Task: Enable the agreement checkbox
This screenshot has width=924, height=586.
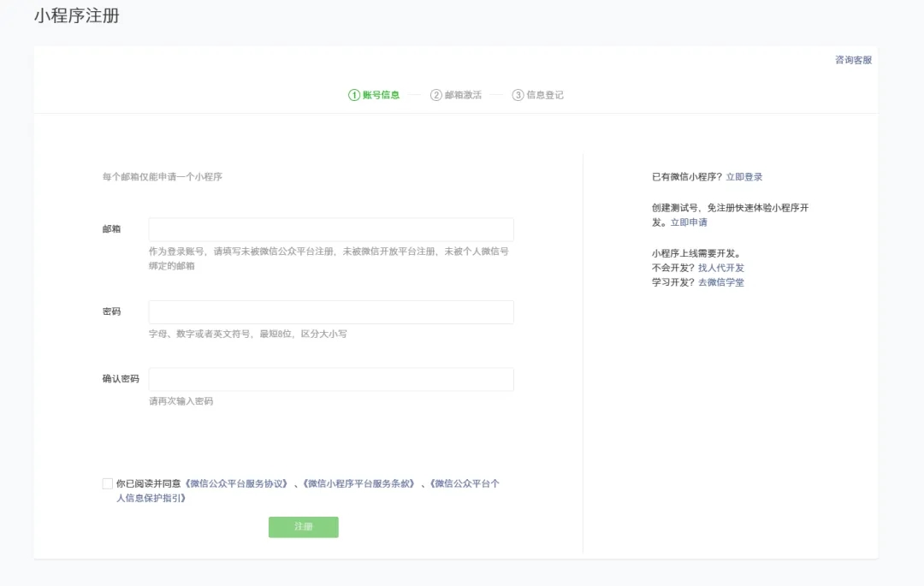Action: 107,483
